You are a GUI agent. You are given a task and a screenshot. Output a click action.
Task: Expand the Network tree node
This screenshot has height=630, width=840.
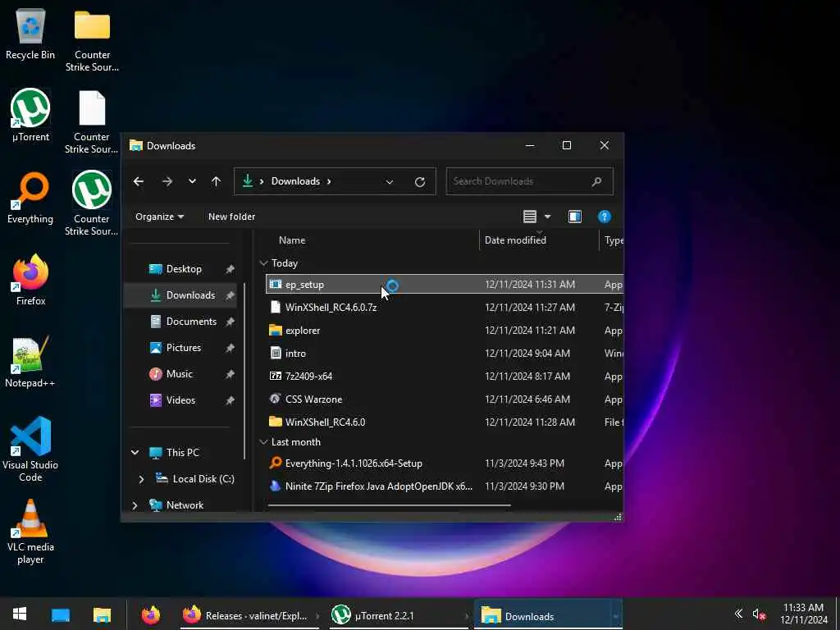point(135,505)
